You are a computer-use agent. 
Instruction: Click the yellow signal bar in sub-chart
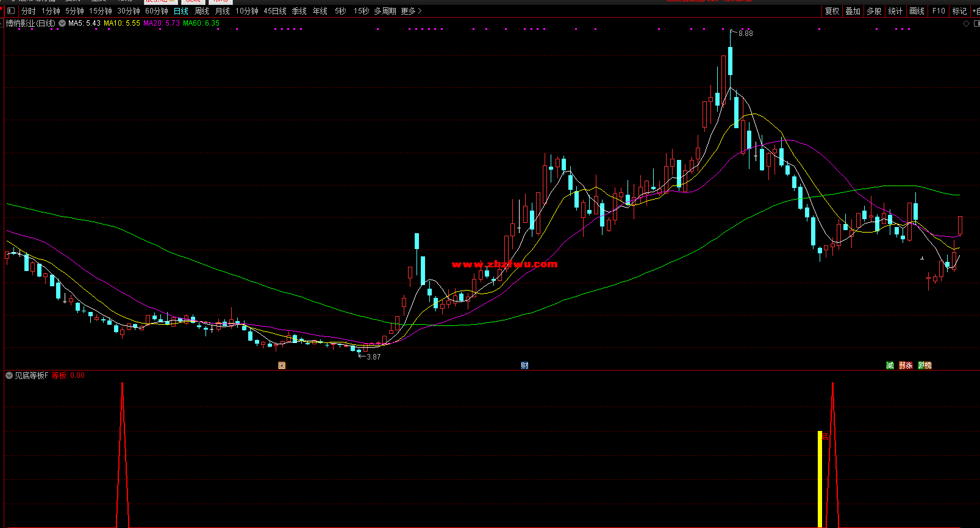pos(820,479)
